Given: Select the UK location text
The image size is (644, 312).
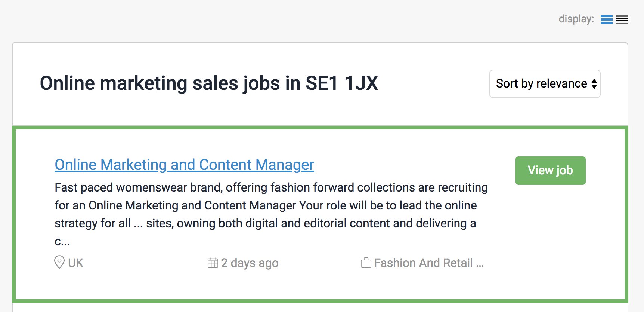Looking at the screenshot, I should tap(75, 263).
